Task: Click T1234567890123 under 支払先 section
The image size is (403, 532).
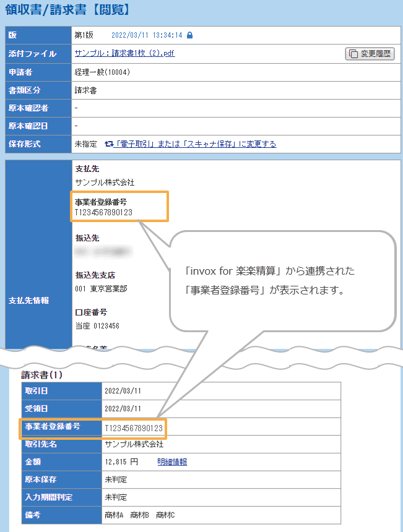Action: pyautogui.click(x=103, y=212)
